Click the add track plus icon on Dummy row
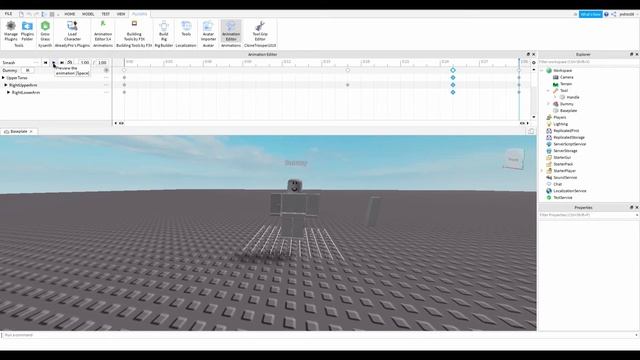 (107, 70)
